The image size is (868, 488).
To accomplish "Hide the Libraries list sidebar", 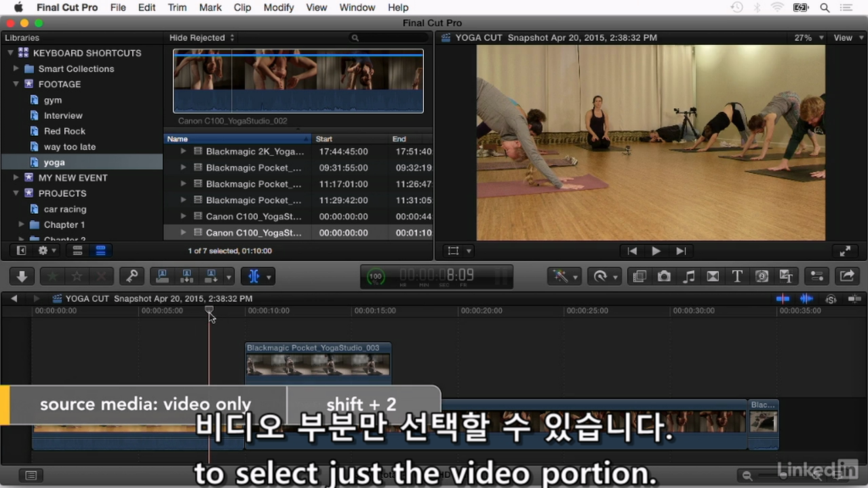I will coord(21,250).
